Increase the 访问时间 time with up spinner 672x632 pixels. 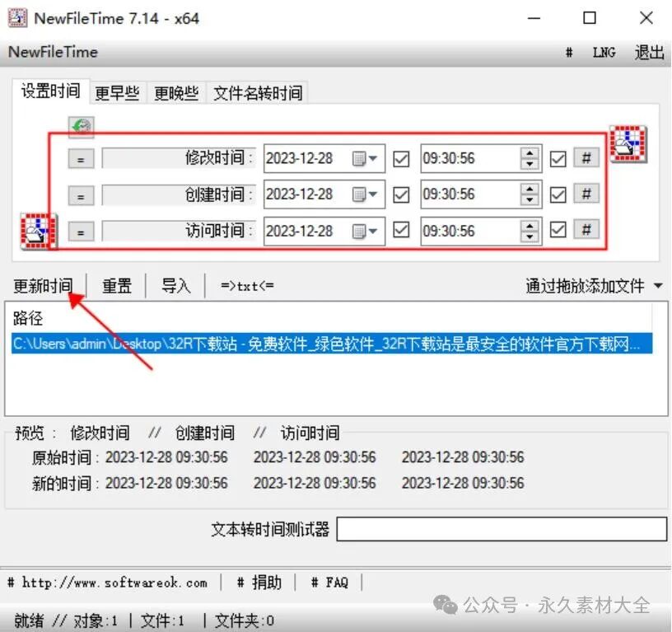[530, 226]
